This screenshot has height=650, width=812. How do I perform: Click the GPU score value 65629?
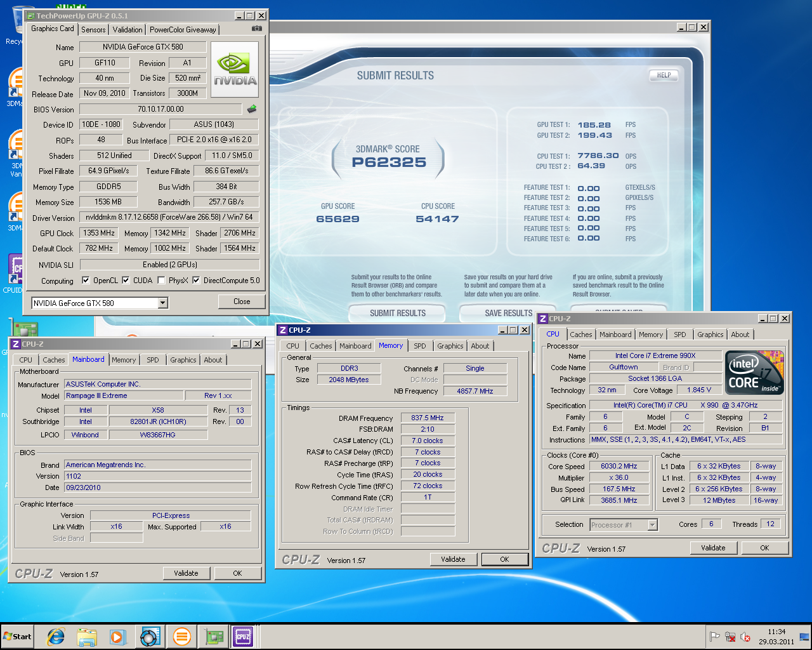point(337,219)
